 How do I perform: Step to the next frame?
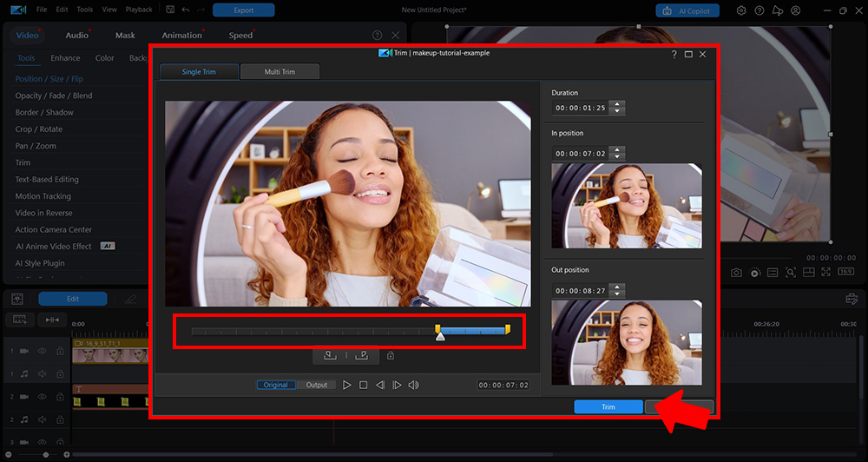397,385
